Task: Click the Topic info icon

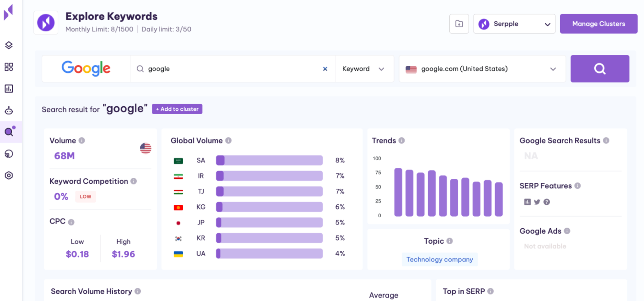Action: coord(450,241)
